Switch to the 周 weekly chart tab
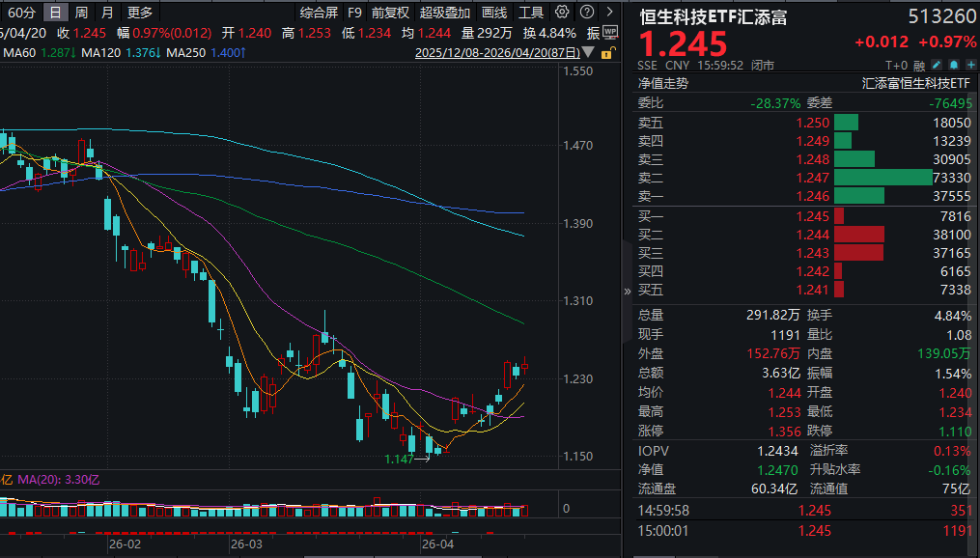This screenshot has height=558, width=980. [80, 13]
